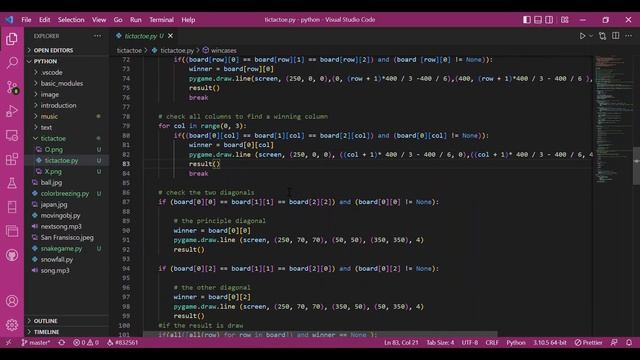The height and width of the screenshot is (360, 640).
Task: Click the Open Changes icon in editor toolbar
Action: (602, 36)
